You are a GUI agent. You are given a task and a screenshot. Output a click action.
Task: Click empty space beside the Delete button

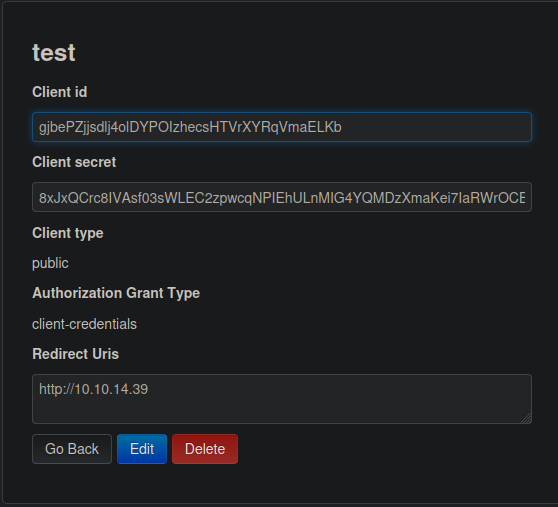[384, 449]
